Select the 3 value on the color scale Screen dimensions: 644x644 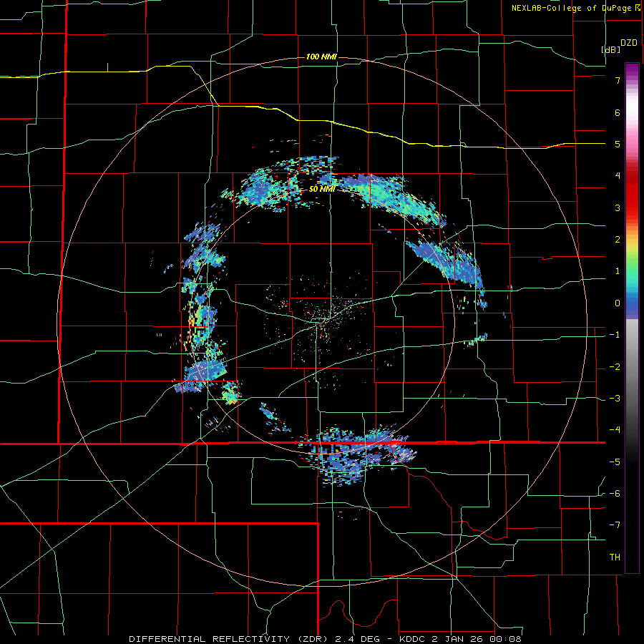click(x=618, y=208)
